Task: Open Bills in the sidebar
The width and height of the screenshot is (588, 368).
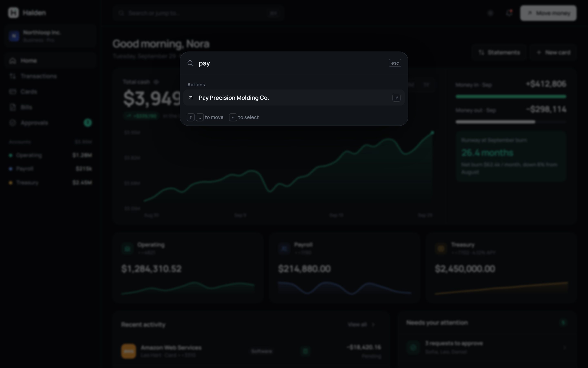Action: point(51,107)
